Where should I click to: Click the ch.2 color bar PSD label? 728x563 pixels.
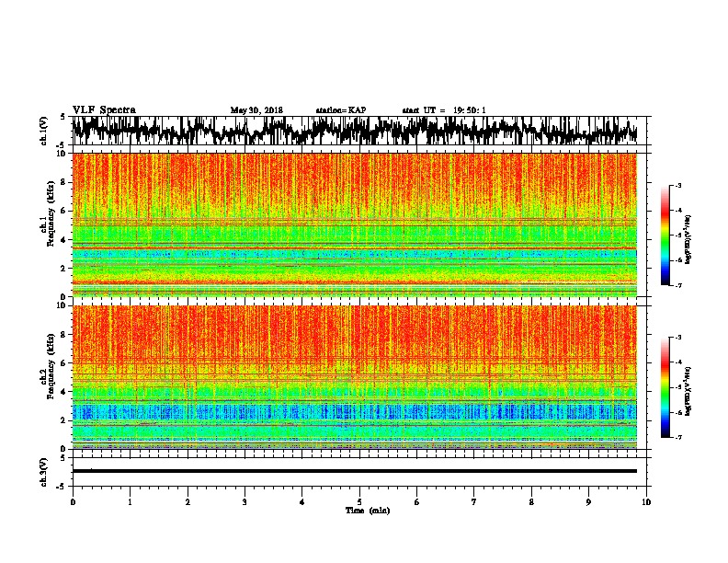coord(688,391)
